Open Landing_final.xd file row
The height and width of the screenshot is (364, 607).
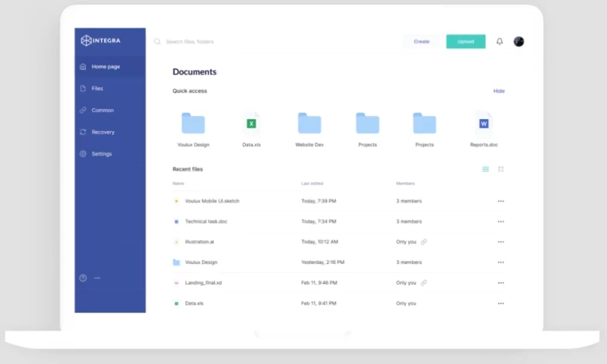[338, 283]
